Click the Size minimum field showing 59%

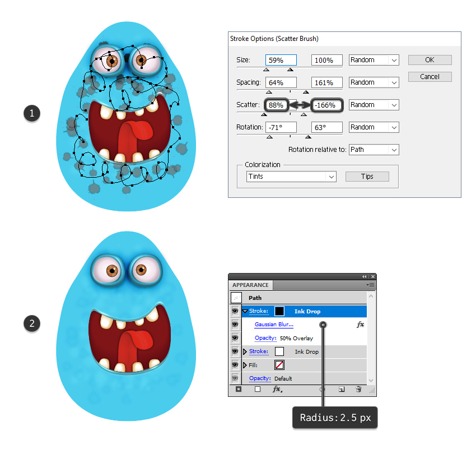point(281,60)
